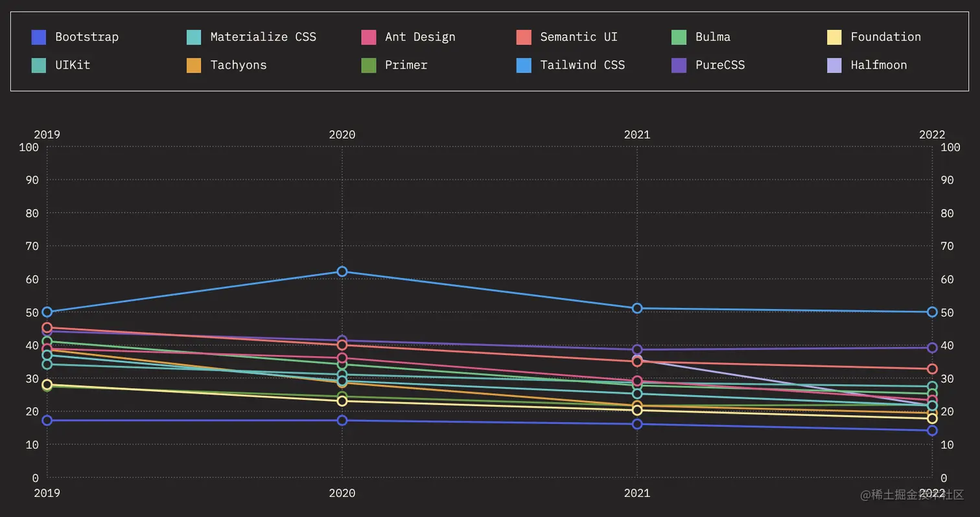Screen dimensions: 980x517
Task: Click the Foundation 2022 data point
Action: (x=932, y=419)
